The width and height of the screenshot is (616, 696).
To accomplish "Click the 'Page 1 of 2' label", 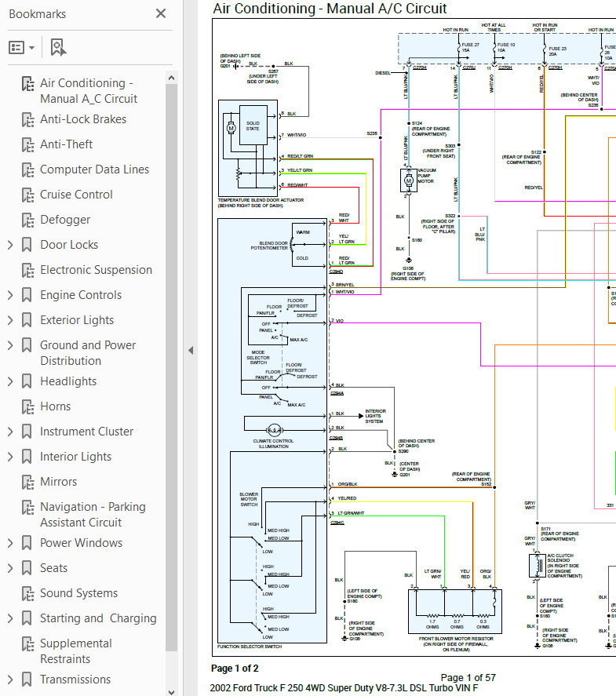I will tap(235, 668).
